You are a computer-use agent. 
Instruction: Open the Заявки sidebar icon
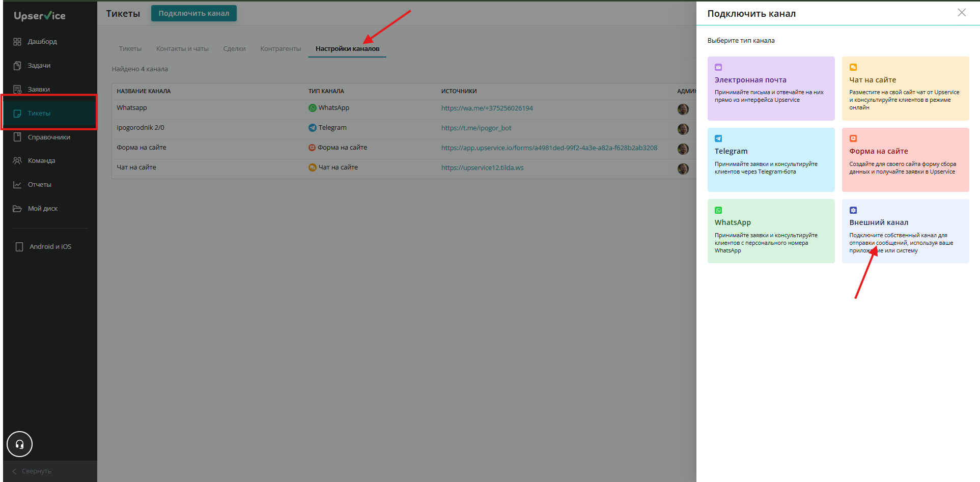pos(17,90)
